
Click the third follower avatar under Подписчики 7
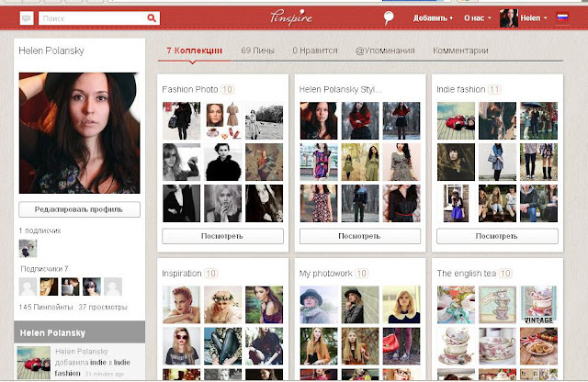pyautogui.click(x=71, y=286)
